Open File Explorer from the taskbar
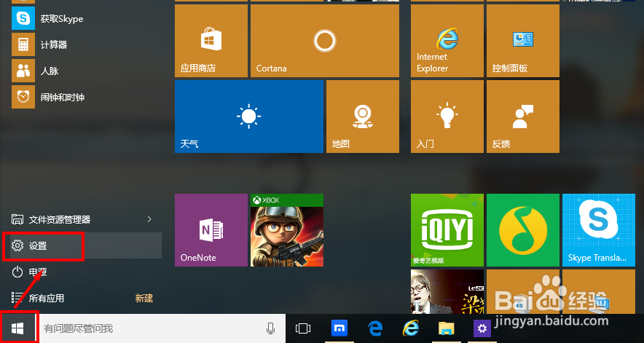644x343 pixels. 446,328
